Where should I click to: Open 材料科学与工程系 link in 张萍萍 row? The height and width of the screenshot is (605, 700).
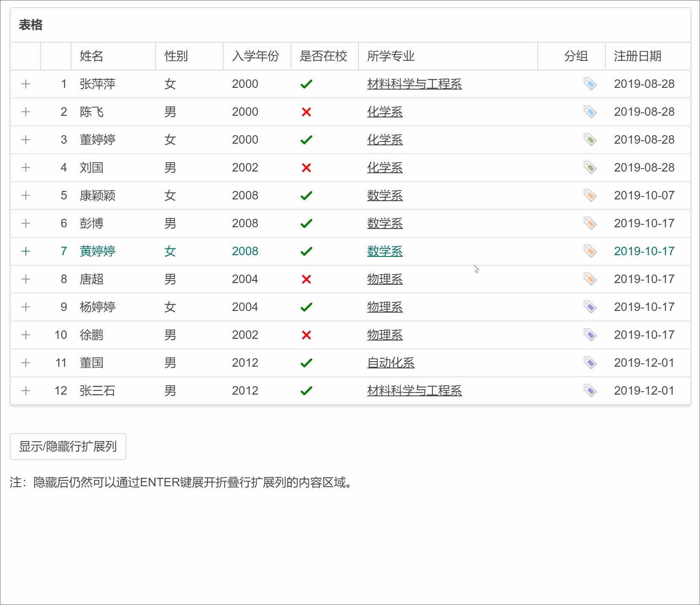(x=415, y=84)
